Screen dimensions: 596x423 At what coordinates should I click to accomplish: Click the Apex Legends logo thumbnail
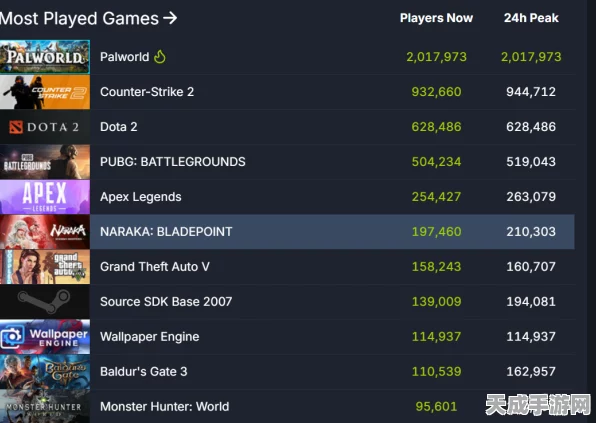[45, 197]
